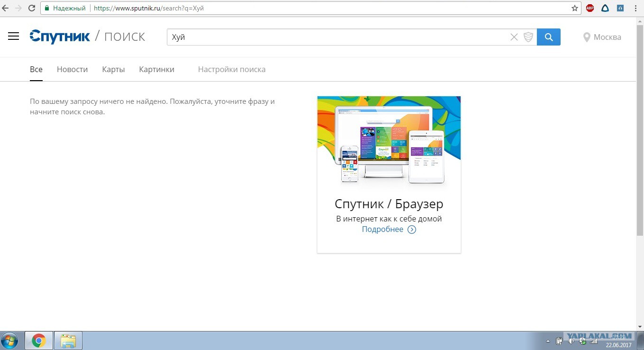Open the Sputnik hamburger menu
The image size is (644, 350).
[x=13, y=37]
